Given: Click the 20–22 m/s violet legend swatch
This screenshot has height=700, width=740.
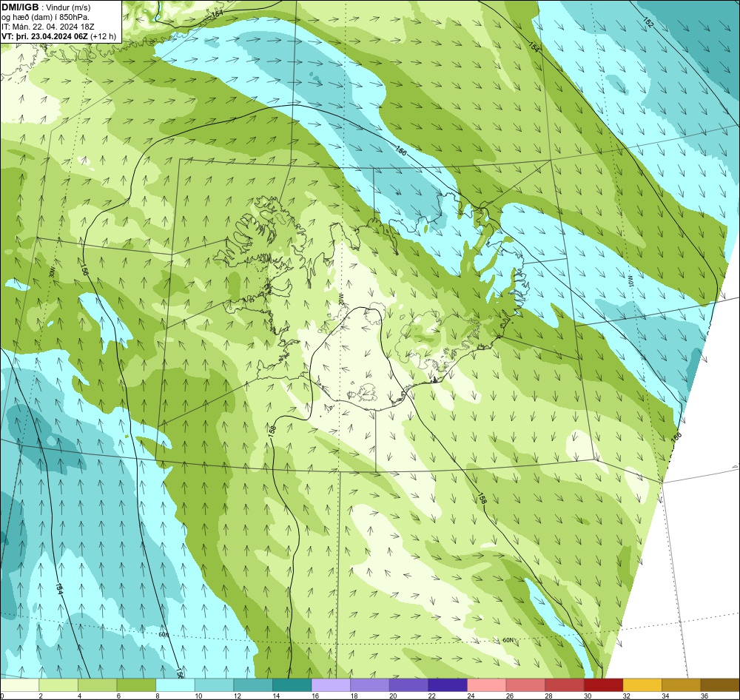Looking at the screenshot, I should (x=408, y=685).
